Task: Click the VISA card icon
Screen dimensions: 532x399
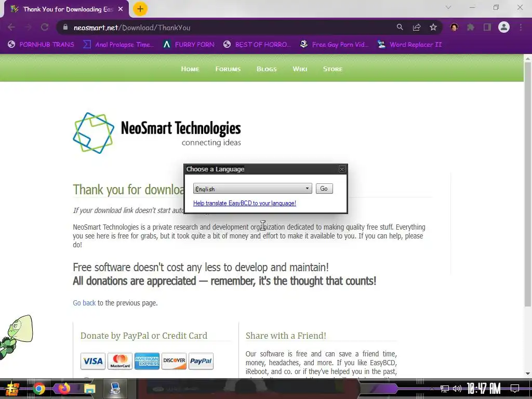Action: 93,361
